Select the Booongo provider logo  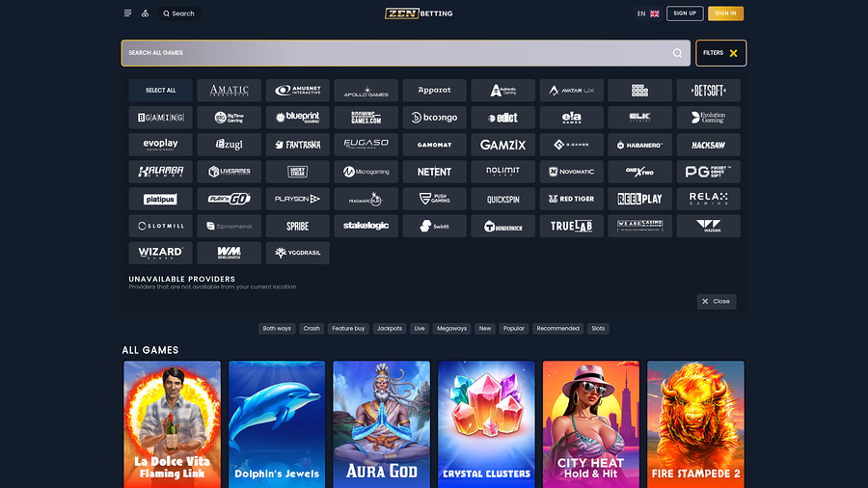tap(435, 118)
